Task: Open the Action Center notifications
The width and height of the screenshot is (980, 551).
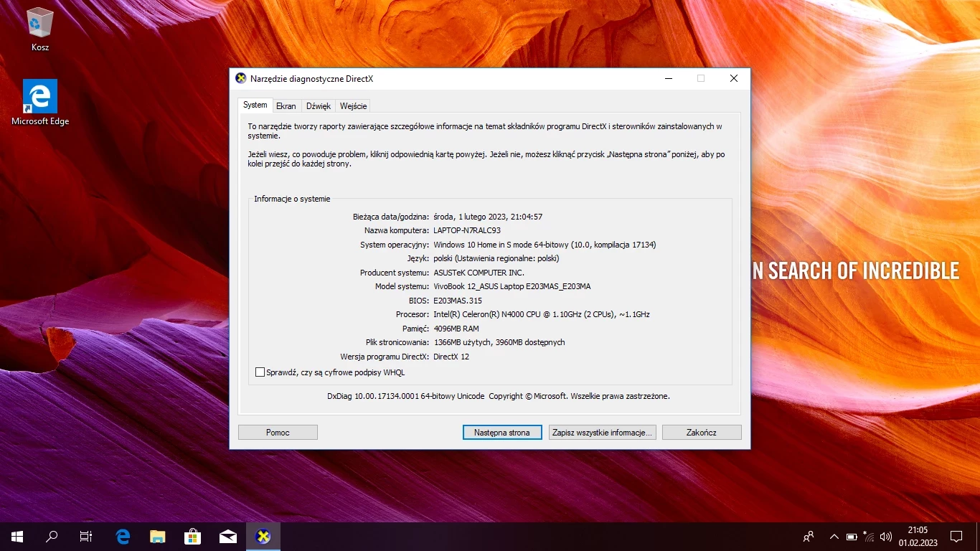Action: (956, 536)
